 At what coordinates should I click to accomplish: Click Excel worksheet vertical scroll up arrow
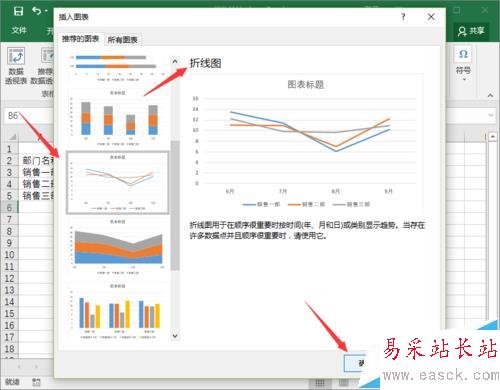[493, 136]
